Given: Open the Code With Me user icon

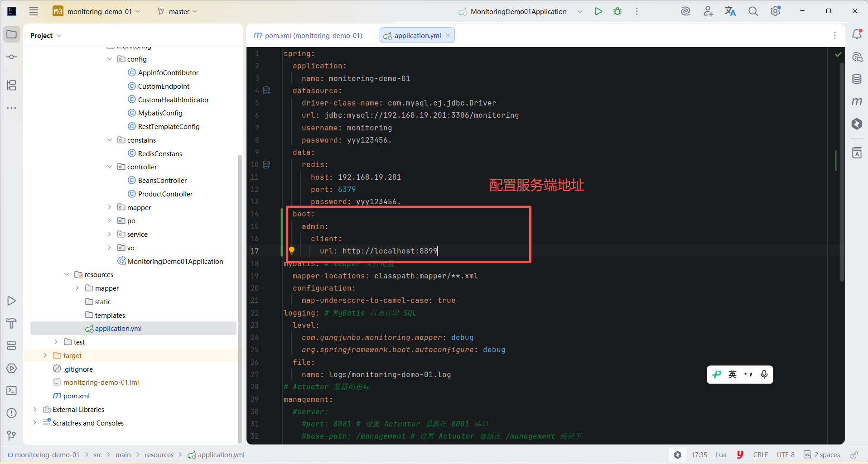Looking at the screenshot, I should coord(708,11).
